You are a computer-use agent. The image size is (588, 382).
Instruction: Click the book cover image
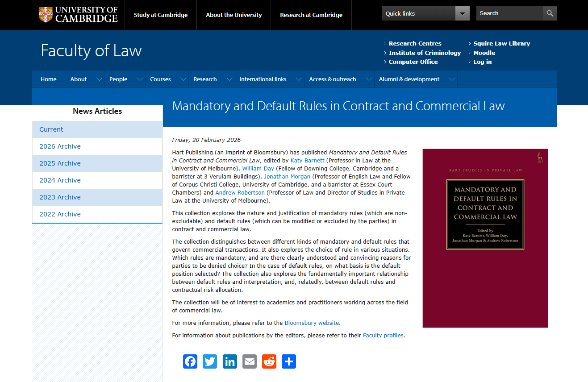485,238
